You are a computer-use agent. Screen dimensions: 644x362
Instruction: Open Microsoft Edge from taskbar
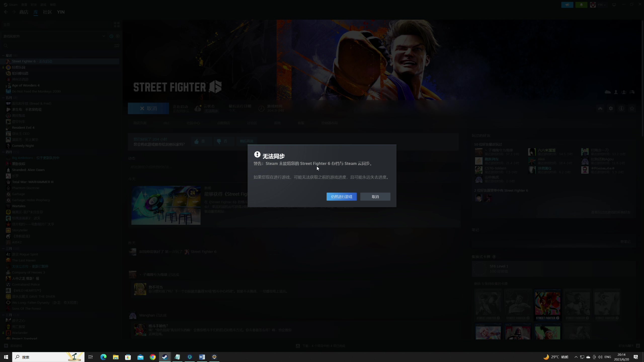pyautogui.click(x=103, y=357)
